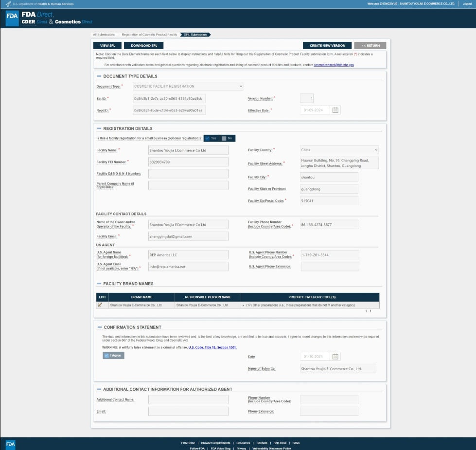The width and height of the screenshot is (476, 450).
Task: Open the Facility Country dropdown
Action: coord(339,150)
